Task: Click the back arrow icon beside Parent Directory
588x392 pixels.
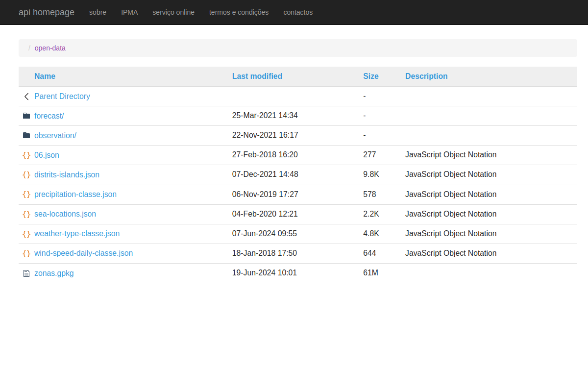Action: (x=26, y=97)
